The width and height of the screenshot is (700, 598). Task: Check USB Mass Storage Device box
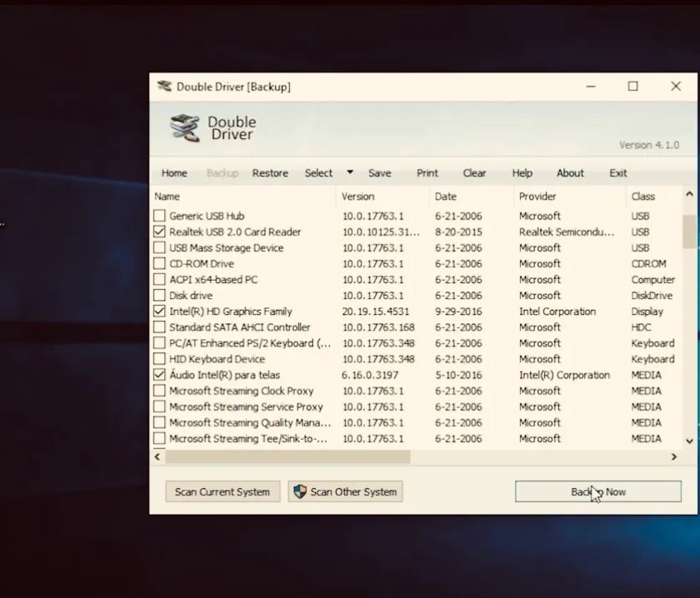159,247
